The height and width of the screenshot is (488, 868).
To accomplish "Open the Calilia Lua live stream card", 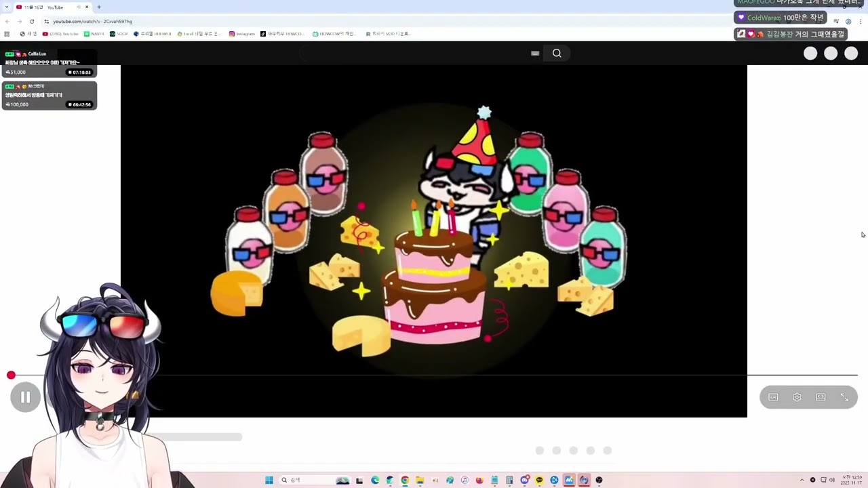I will coord(49,63).
